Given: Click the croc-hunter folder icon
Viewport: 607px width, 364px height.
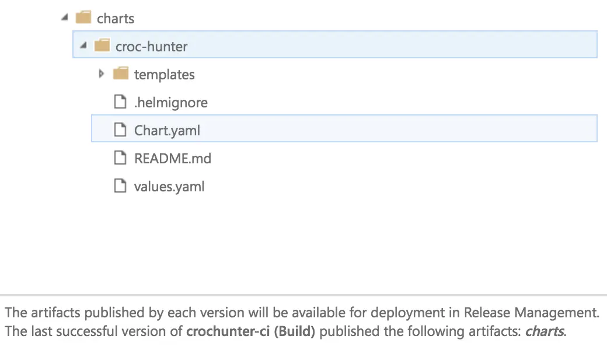Looking at the screenshot, I should [x=102, y=45].
